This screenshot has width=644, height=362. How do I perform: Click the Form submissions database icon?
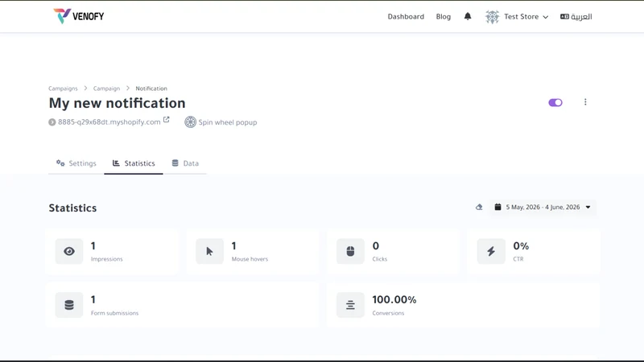point(69,305)
